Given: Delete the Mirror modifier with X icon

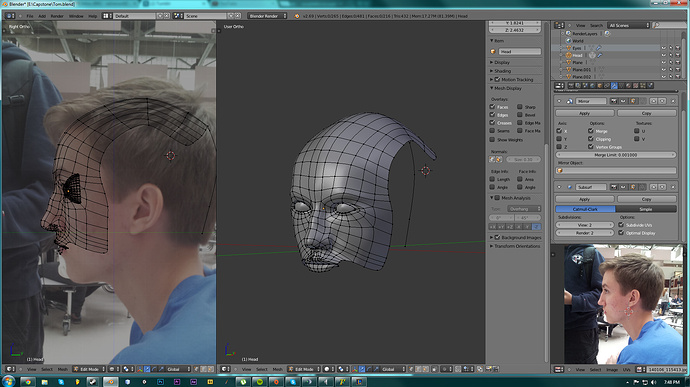Looking at the screenshot, I should coord(673,101).
